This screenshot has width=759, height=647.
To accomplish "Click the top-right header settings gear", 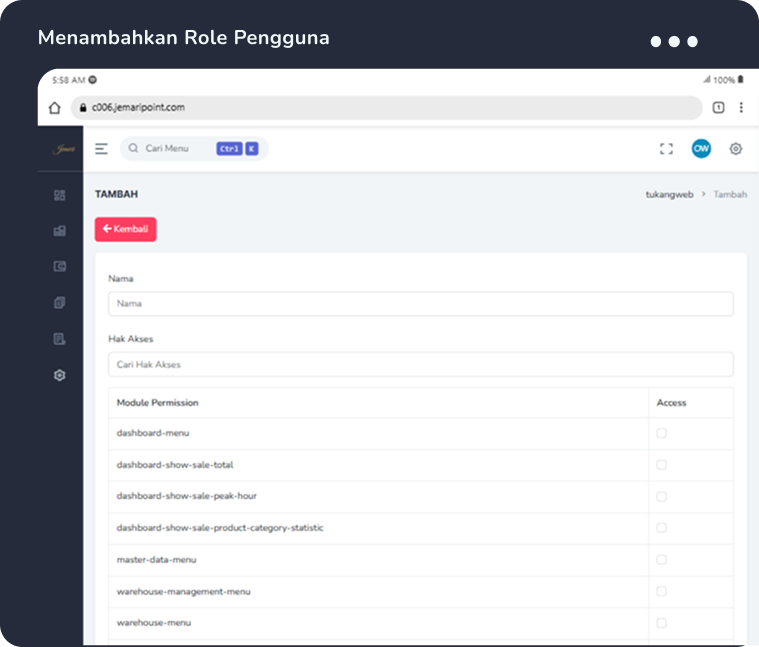I will 736,149.
